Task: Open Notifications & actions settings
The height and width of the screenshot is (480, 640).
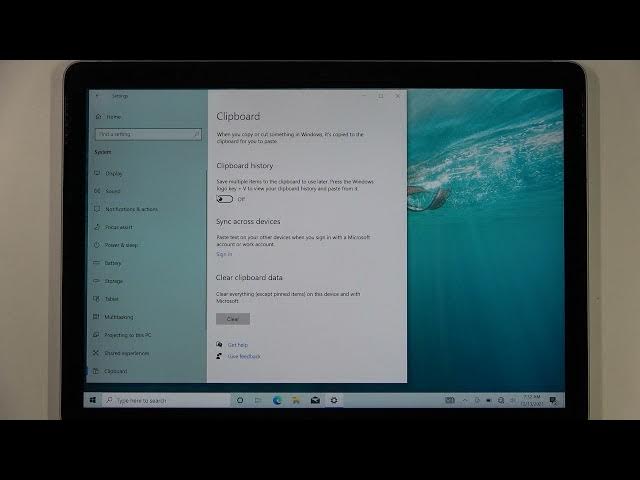Action: click(x=131, y=209)
